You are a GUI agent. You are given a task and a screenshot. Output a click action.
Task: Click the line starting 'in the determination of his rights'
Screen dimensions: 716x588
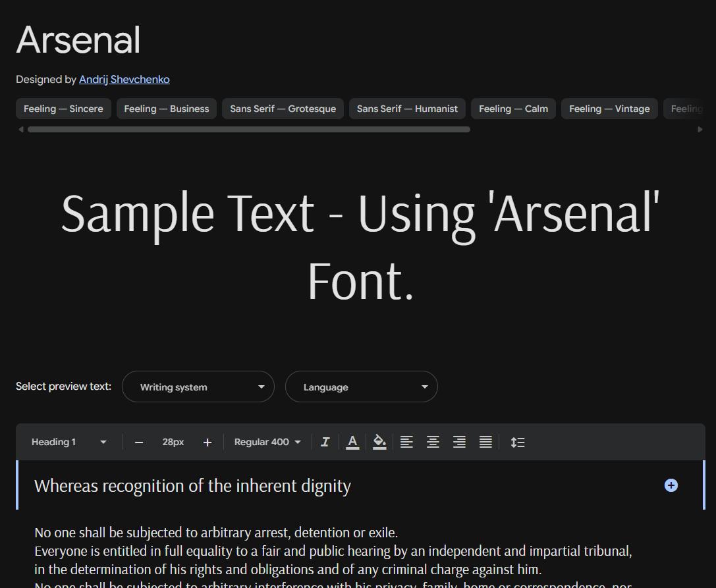[x=288, y=570]
